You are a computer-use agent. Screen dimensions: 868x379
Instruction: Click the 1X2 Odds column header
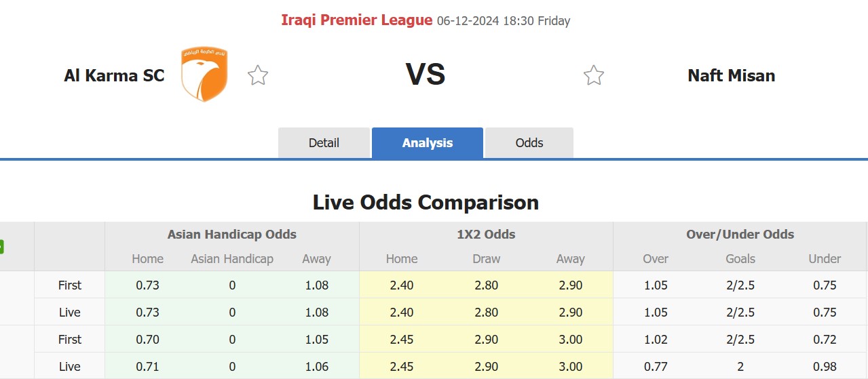pyautogui.click(x=486, y=235)
